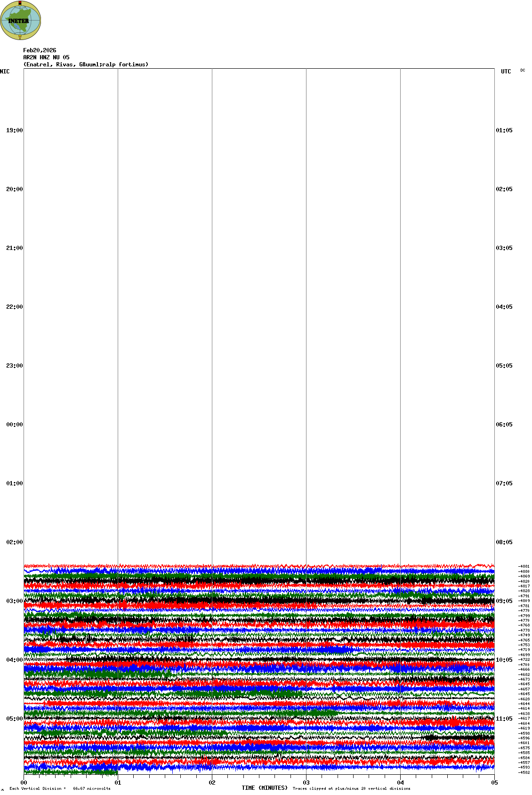
Task: Click the 06:05 UTC time label
Action: click(504, 425)
